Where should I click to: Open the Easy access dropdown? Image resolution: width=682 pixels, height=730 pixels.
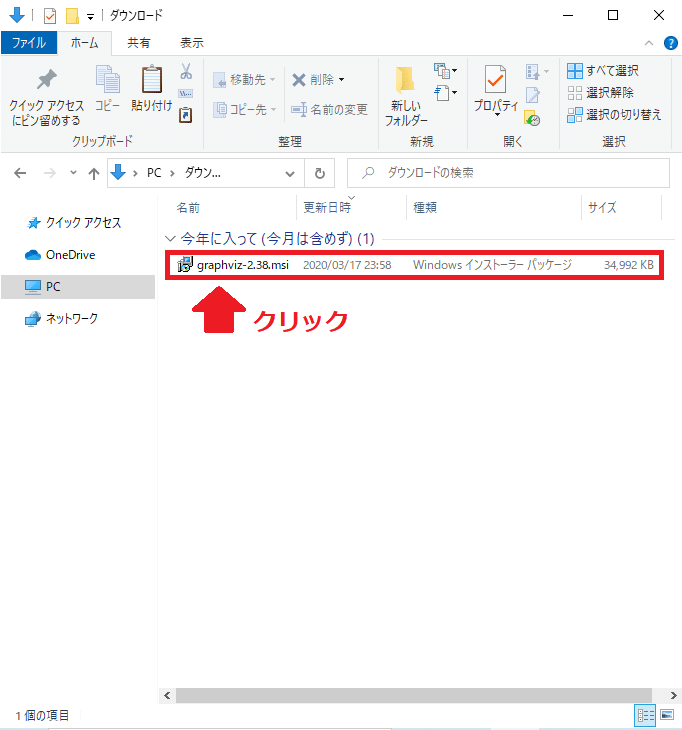coord(446,93)
